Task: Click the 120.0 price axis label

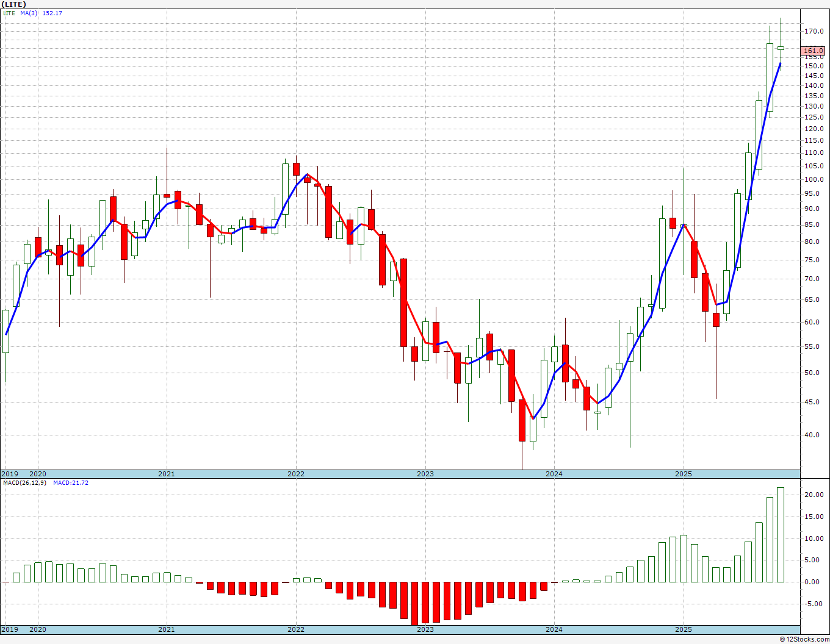Action: coord(814,129)
